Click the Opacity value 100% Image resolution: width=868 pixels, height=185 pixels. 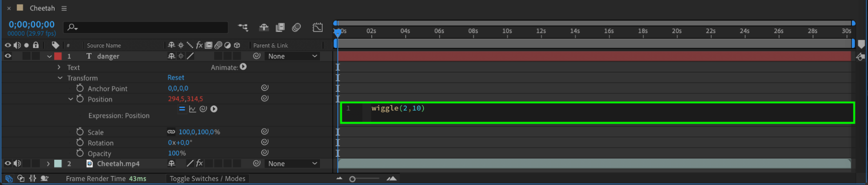click(177, 153)
